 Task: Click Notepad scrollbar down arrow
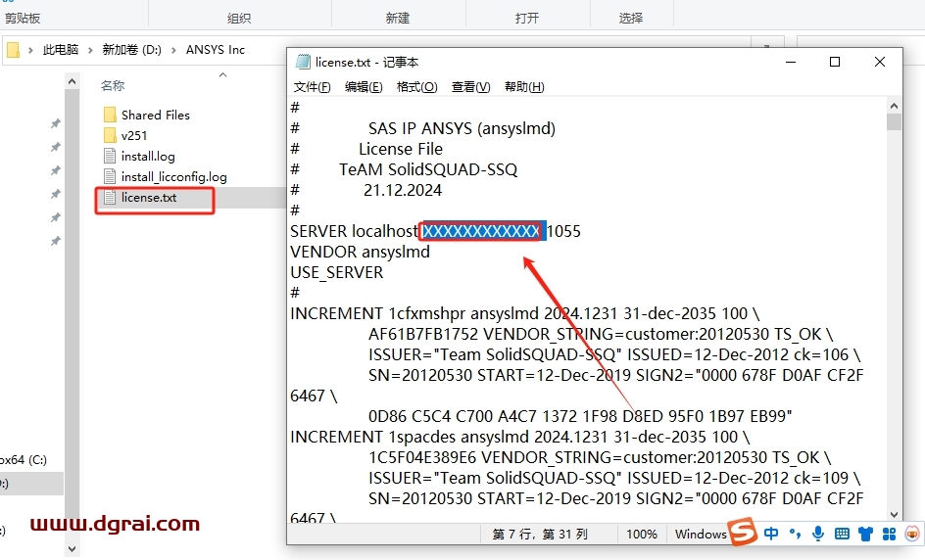click(x=894, y=515)
